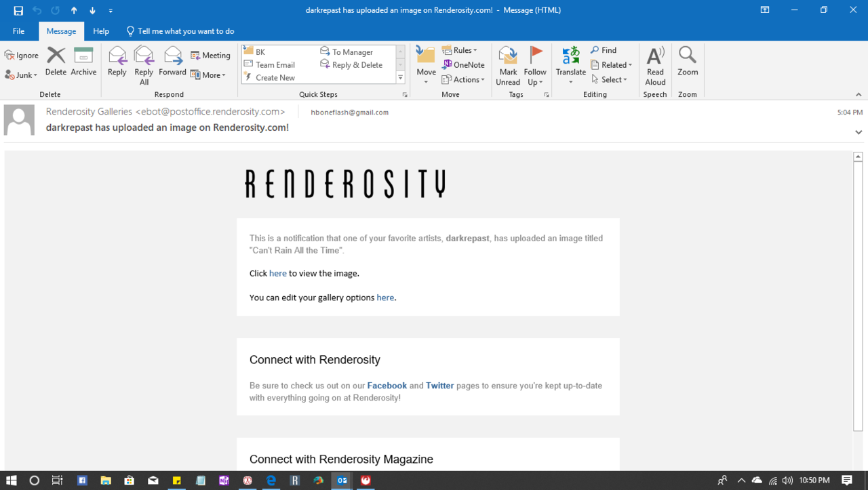Screen dimensions: 868x490
Task: Switch to the Help tab
Action: click(x=101, y=31)
